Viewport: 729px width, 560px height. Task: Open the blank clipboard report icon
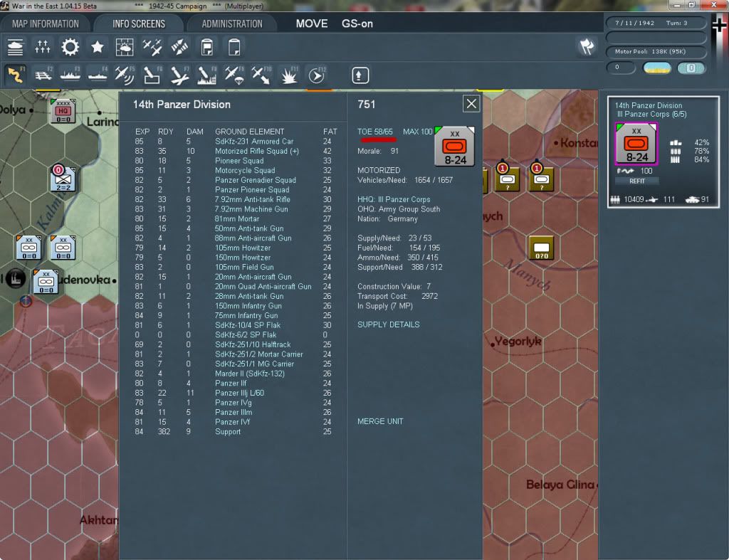pos(234,47)
